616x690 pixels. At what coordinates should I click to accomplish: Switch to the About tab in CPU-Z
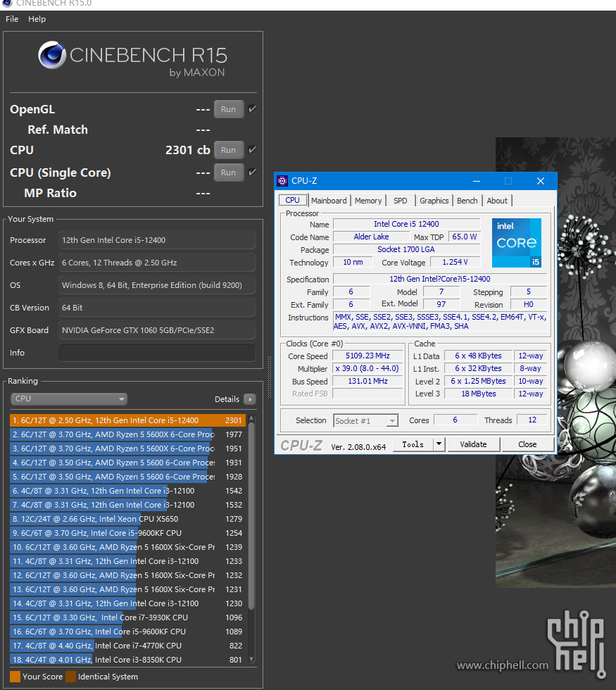[x=497, y=201]
